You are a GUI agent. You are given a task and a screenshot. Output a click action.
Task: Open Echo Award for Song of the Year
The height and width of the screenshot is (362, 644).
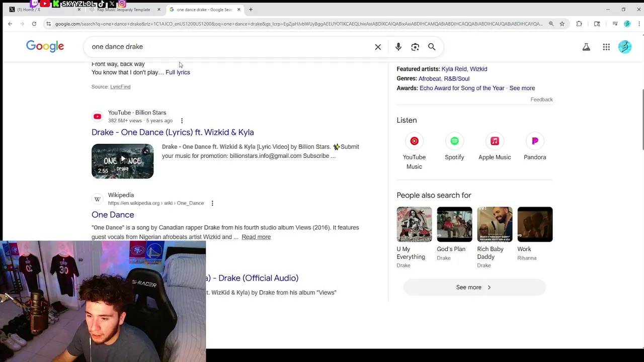(462, 88)
